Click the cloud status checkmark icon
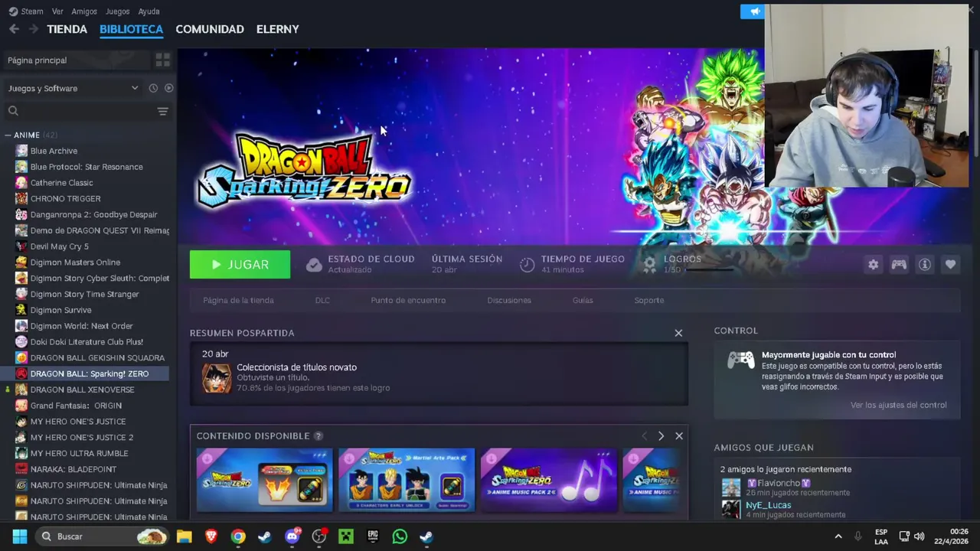This screenshot has width=980, height=551. 314,265
